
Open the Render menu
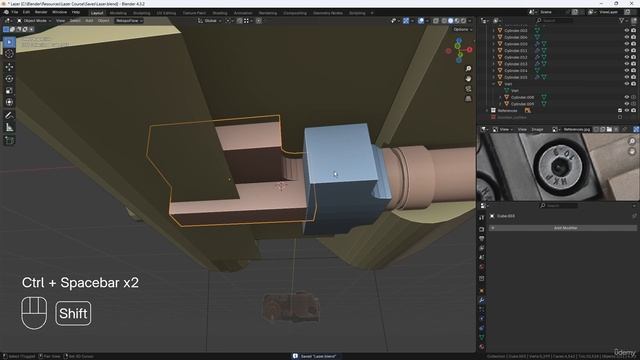(x=41, y=12)
